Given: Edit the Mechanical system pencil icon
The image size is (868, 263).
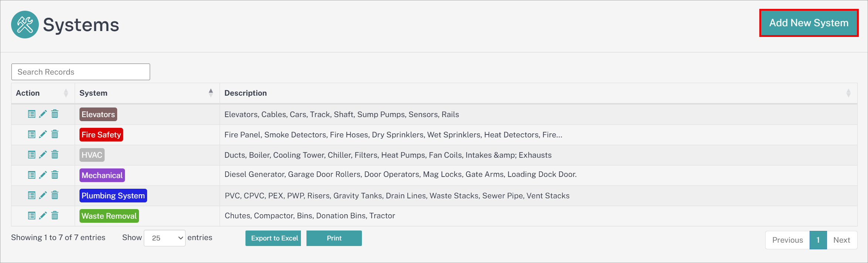Looking at the screenshot, I should pyautogui.click(x=43, y=175).
